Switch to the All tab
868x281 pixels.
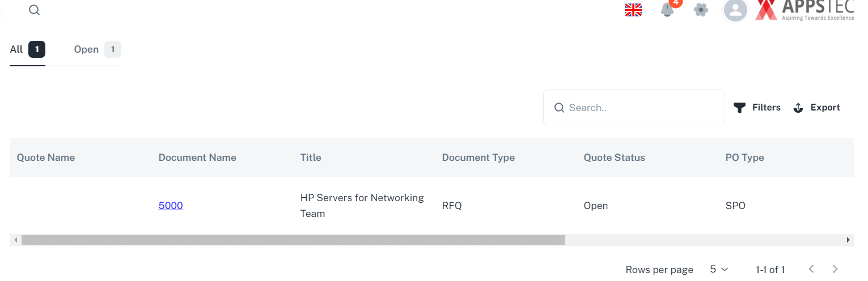[27, 50]
